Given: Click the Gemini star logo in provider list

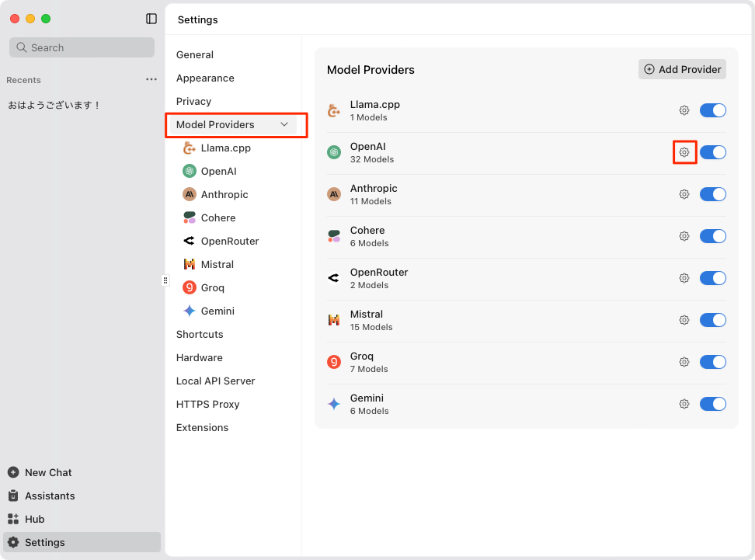Looking at the screenshot, I should (x=334, y=404).
